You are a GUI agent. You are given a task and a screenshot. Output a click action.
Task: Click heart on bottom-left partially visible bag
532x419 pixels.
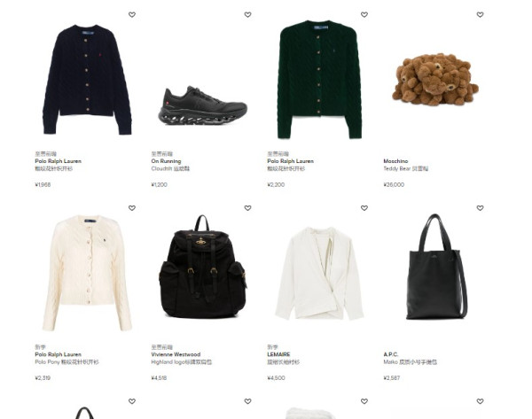[132, 401]
